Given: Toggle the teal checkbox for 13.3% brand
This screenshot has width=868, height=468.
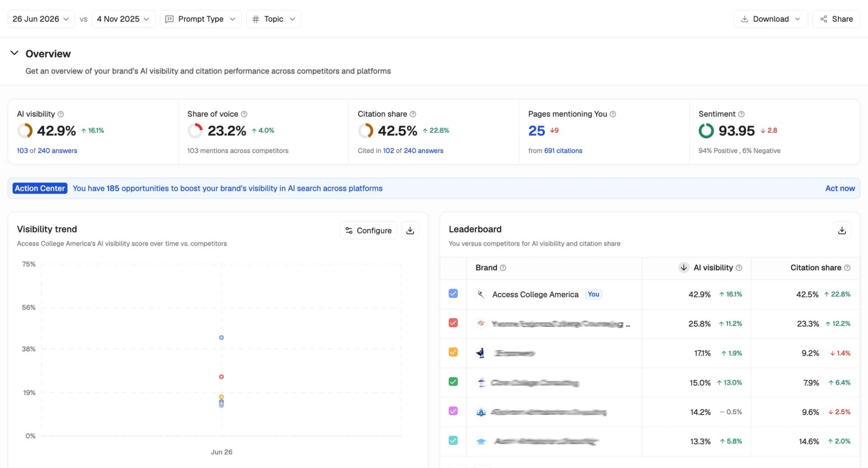Looking at the screenshot, I should click(453, 440).
